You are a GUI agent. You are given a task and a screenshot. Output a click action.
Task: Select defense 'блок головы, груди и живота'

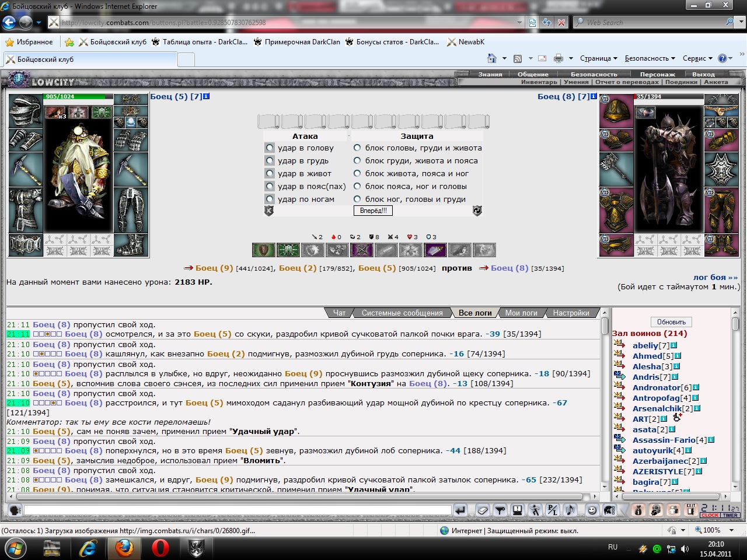pyautogui.click(x=357, y=148)
